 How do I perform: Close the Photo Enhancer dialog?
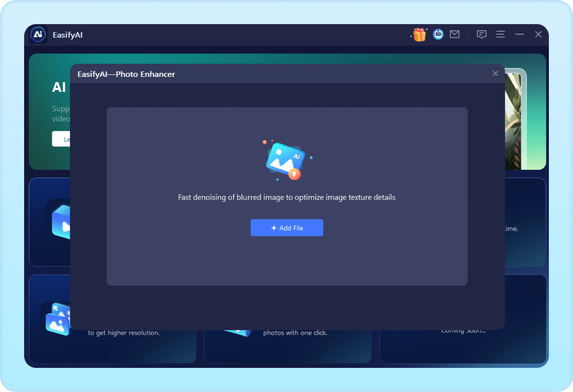(495, 73)
